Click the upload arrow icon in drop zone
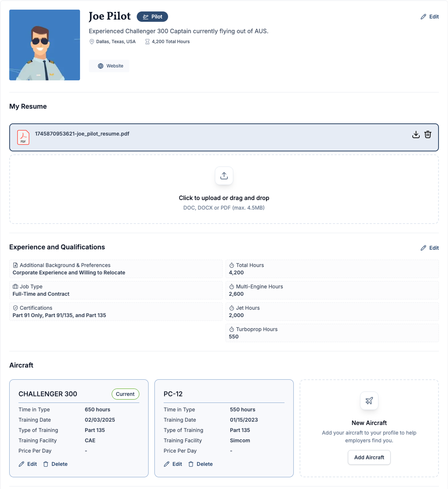448x489 pixels. (x=224, y=176)
